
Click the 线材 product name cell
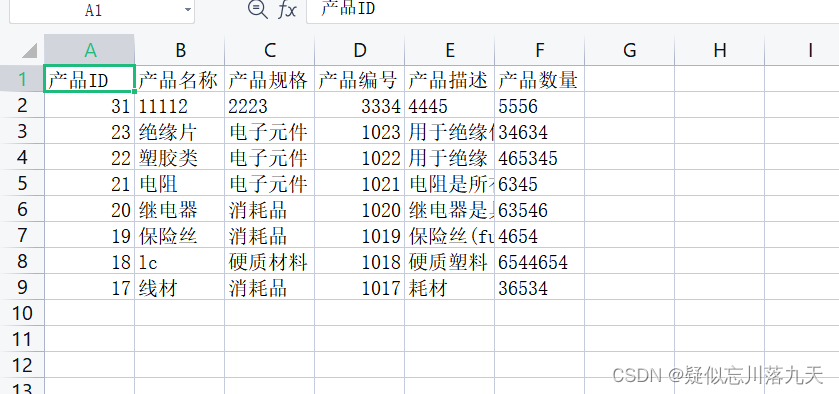pyautogui.click(x=180, y=287)
